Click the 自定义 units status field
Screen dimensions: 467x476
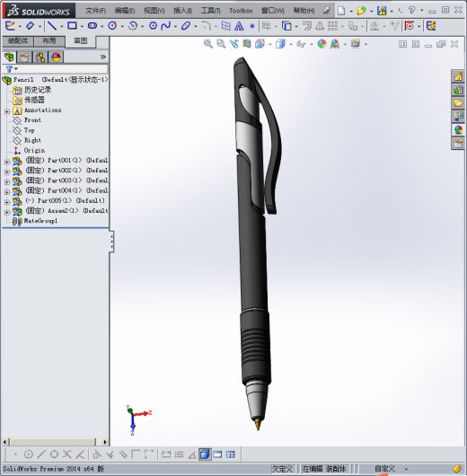click(x=384, y=469)
